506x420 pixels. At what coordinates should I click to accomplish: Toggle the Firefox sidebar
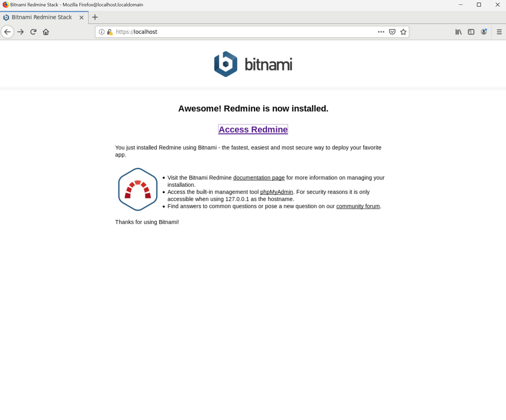(x=471, y=32)
